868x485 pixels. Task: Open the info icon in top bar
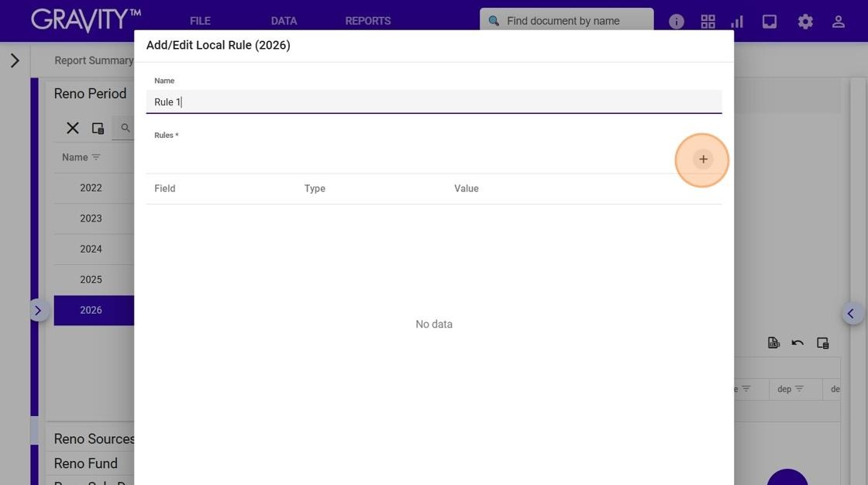click(676, 22)
